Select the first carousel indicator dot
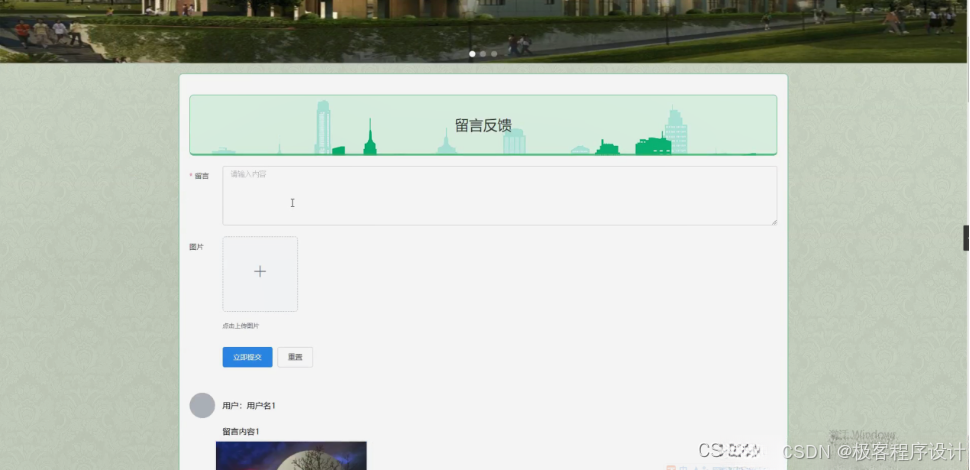The width and height of the screenshot is (970, 470). (x=472, y=54)
